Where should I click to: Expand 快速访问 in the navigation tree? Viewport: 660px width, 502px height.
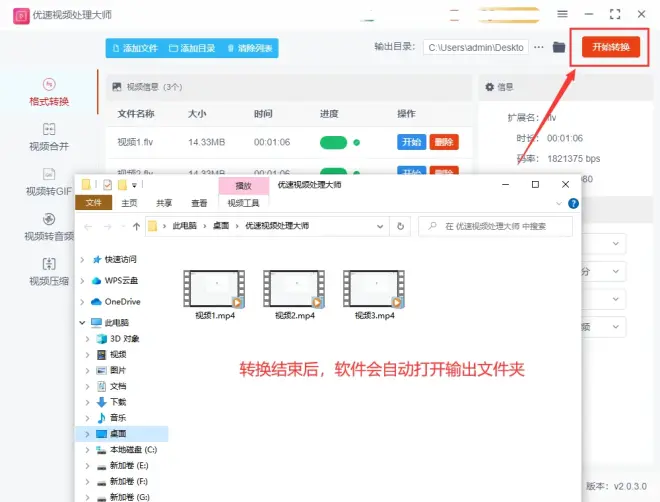tap(82, 260)
